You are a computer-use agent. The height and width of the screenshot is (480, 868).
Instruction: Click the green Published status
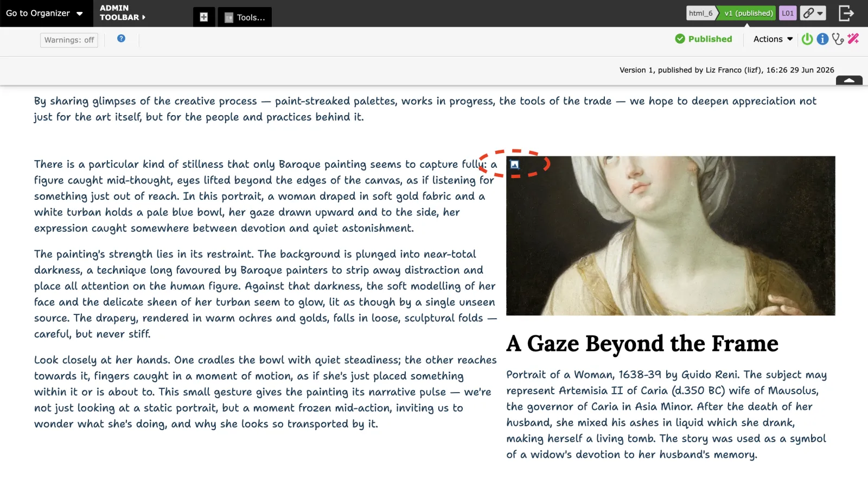coord(704,39)
